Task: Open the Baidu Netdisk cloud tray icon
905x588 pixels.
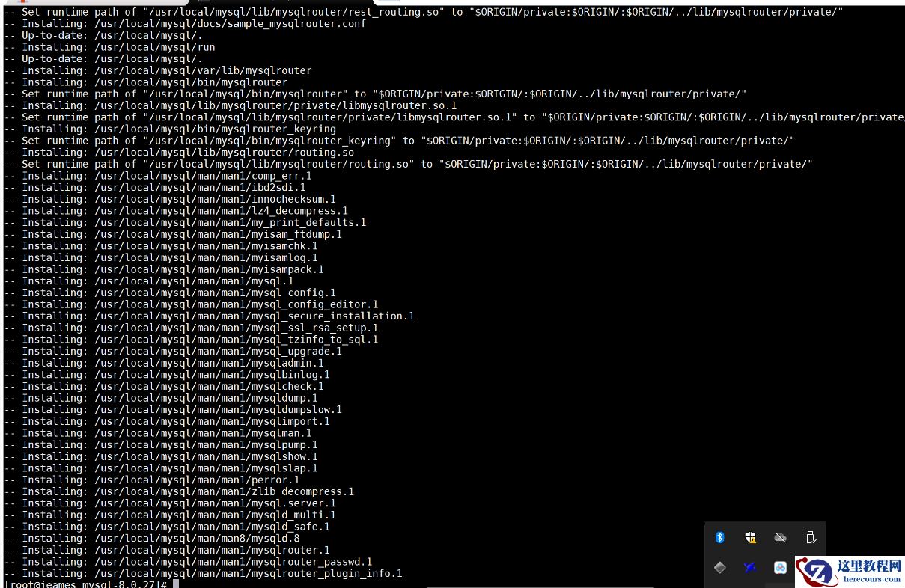Action: 781,568
